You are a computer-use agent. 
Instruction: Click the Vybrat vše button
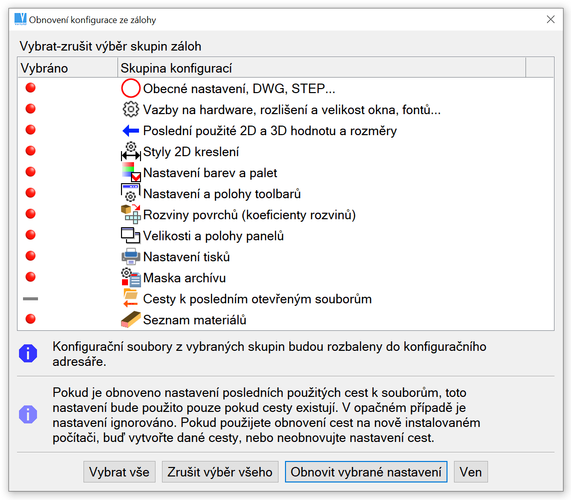[x=119, y=472]
